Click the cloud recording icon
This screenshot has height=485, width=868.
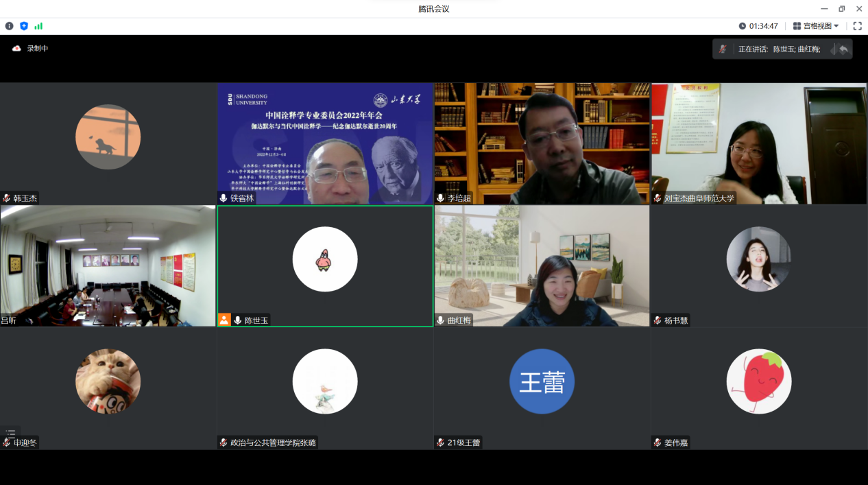coord(16,49)
